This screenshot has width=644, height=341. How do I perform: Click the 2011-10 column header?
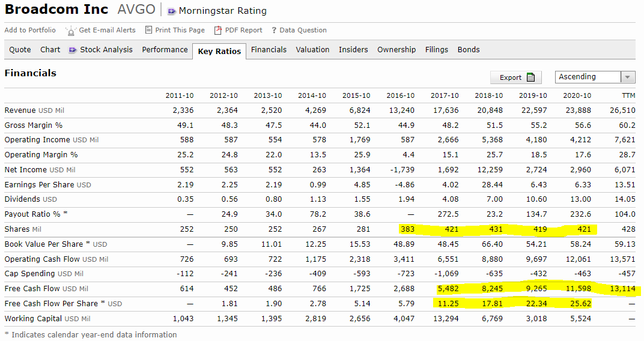[180, 95]
